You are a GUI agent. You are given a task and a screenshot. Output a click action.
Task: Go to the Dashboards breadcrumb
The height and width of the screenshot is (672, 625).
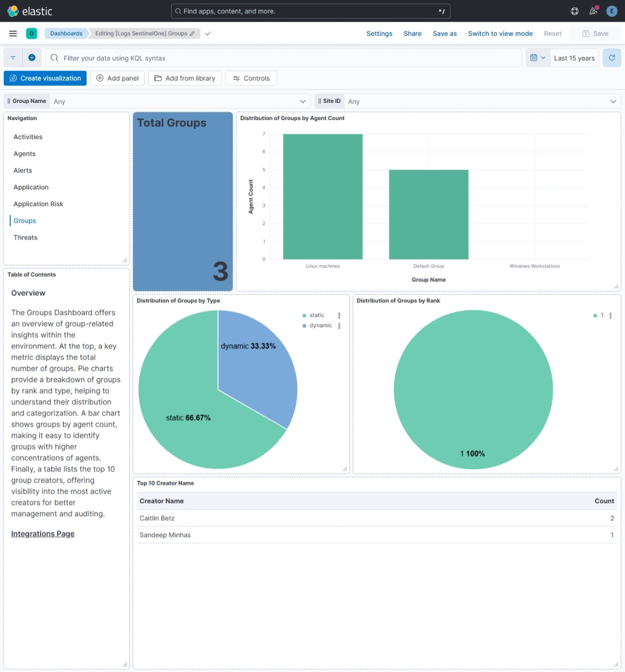66,33
